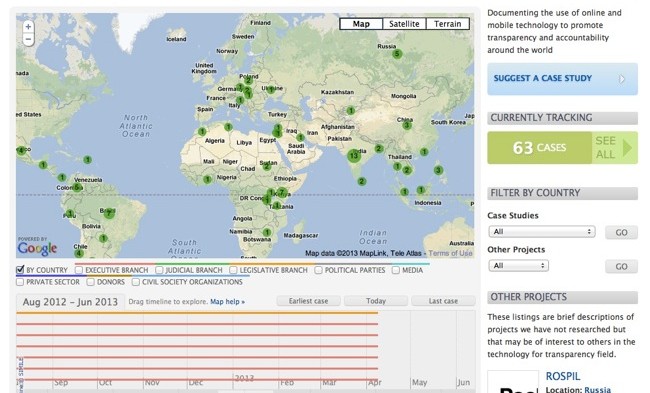Click the May marker on timeline

(x=420, y=382)
